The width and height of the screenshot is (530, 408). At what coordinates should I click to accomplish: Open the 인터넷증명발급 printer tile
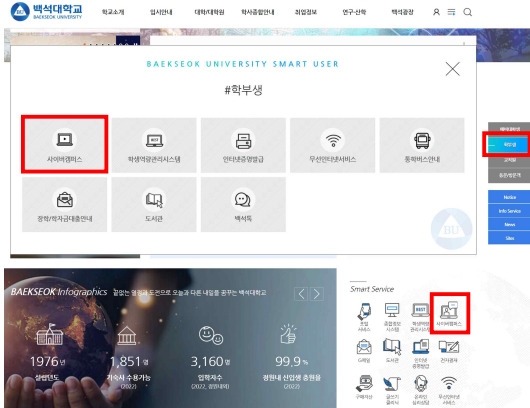point(243,145)
